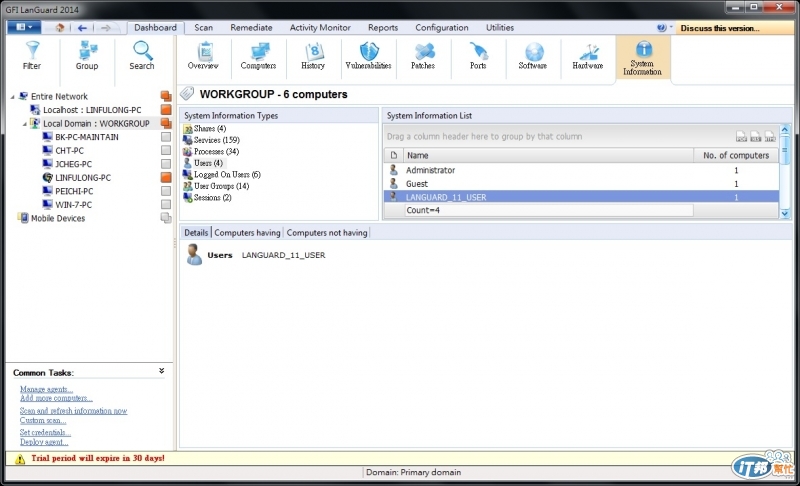Select PEICHI-PC computer

point(74,191)
